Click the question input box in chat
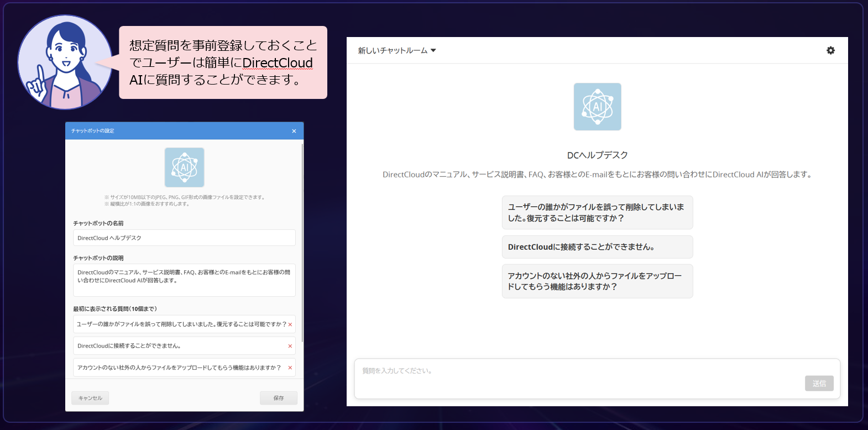 click(575, 378)
